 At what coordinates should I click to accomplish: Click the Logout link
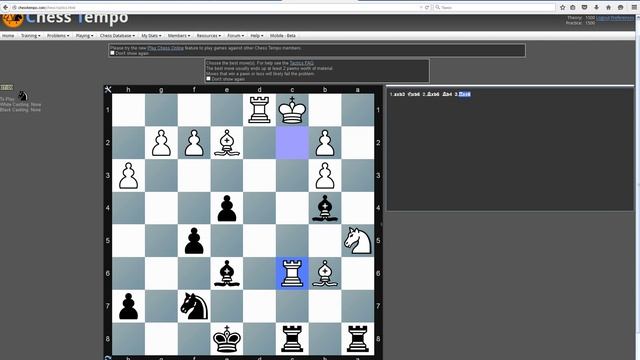pyautogui.click(x=602, y=18)
